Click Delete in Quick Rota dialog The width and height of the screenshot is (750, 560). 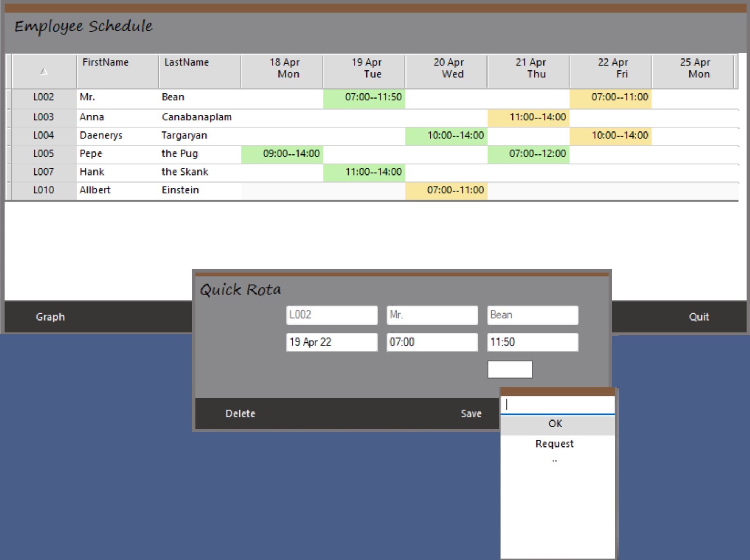coord(240,413)
